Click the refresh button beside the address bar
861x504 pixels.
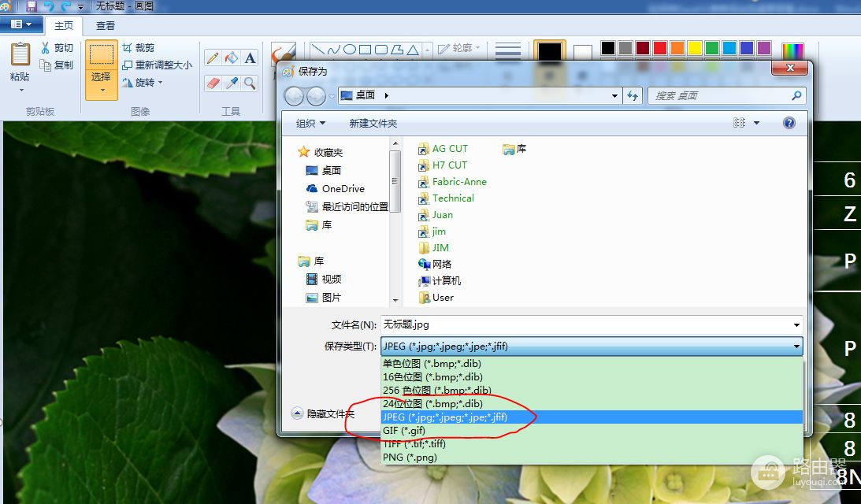click(633, 95)
